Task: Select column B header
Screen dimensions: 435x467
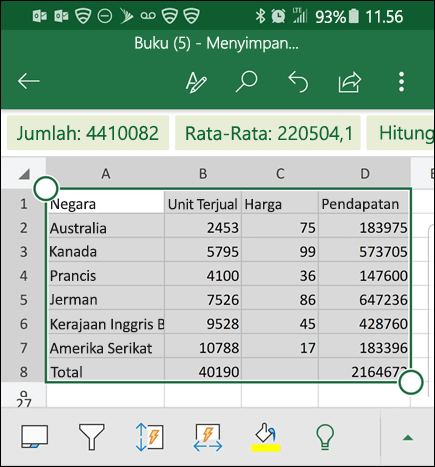Action: tap(203, 173)
